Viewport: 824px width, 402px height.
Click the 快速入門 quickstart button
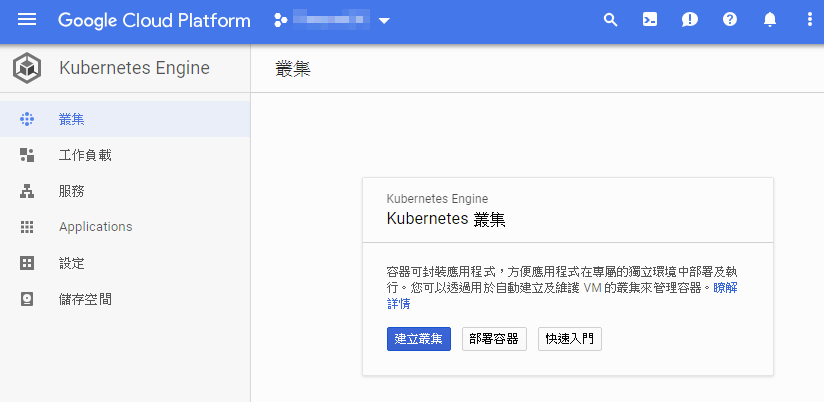point(570,339)
